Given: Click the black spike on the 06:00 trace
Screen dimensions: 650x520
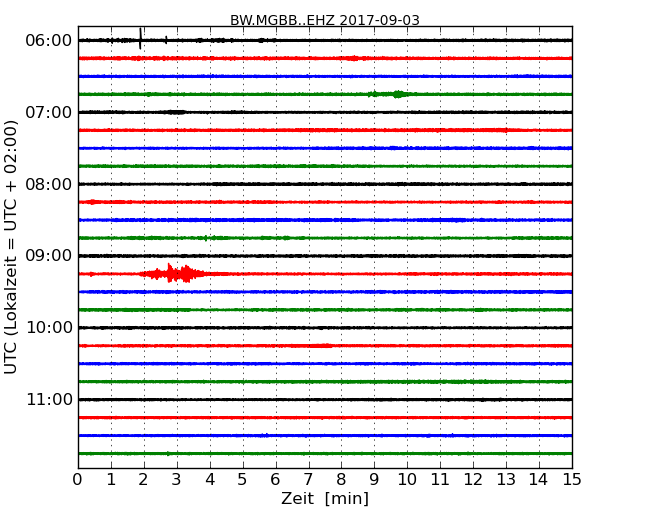Looking at the screenshot, I should tap(141, 39).
